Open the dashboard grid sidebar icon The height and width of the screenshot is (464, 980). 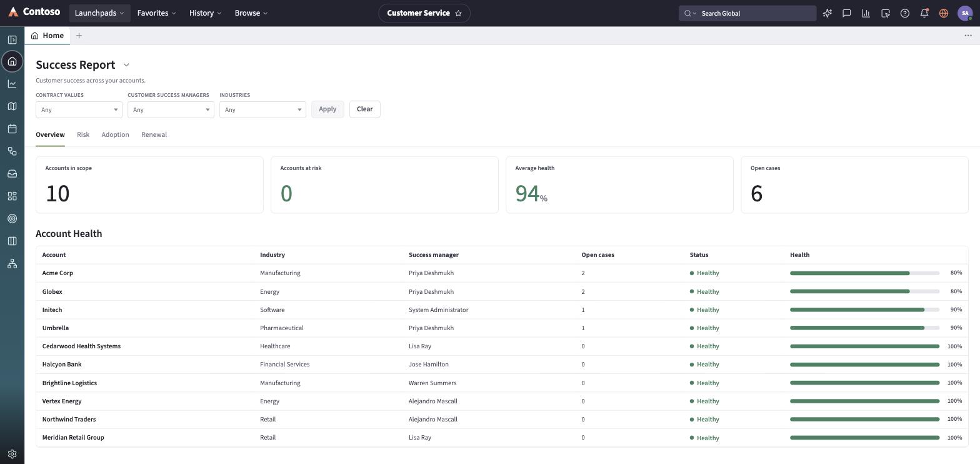click(12, 196)
